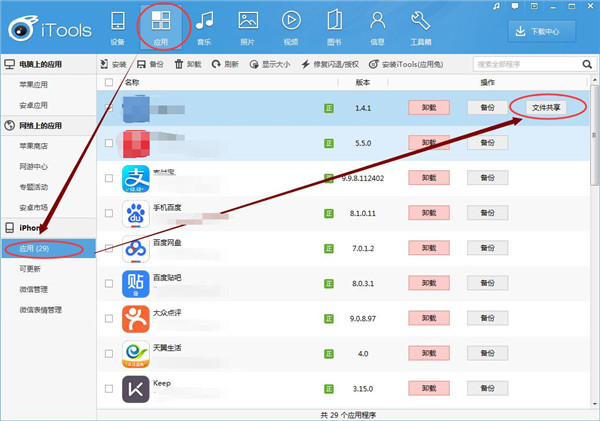This screenshot has width=600, height=421.
Task: Click the search magnifier icon
Action: tap(587, 64)
